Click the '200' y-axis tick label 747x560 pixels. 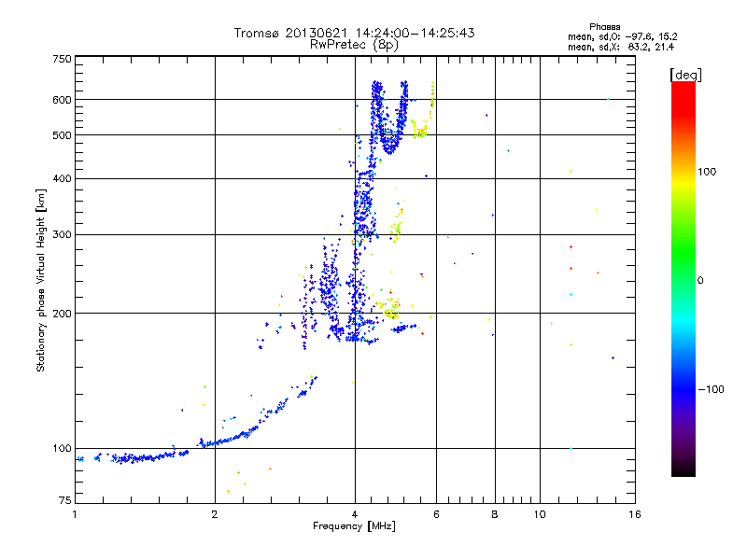click(x=62, y=314)
